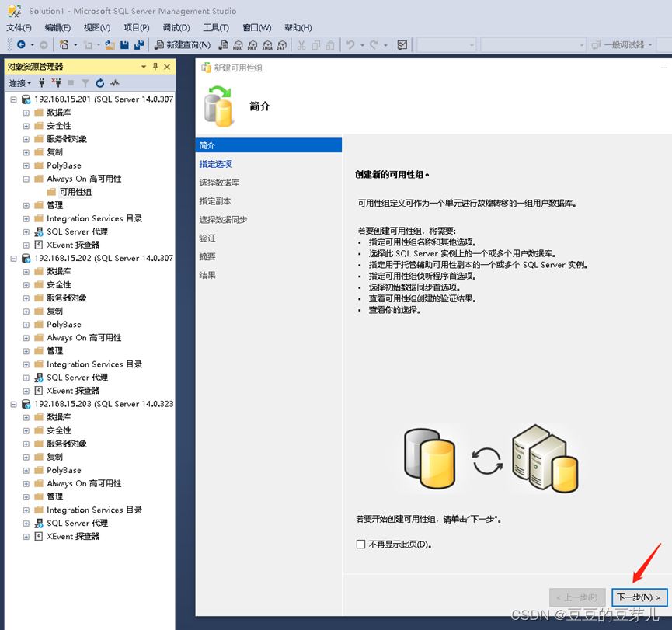Open the 项目(P) menu
Image resolution: width=672 pixels, height=630 pixels.
tap(136, 28)
